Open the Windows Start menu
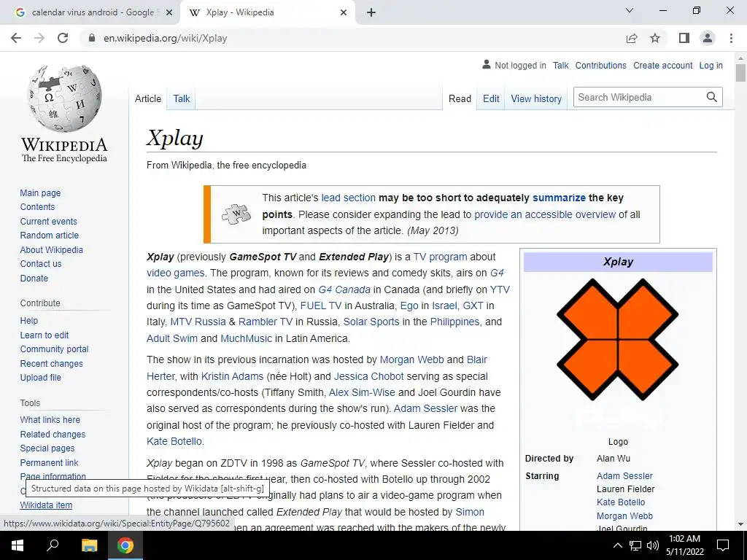747x560 pixels. 18,545
